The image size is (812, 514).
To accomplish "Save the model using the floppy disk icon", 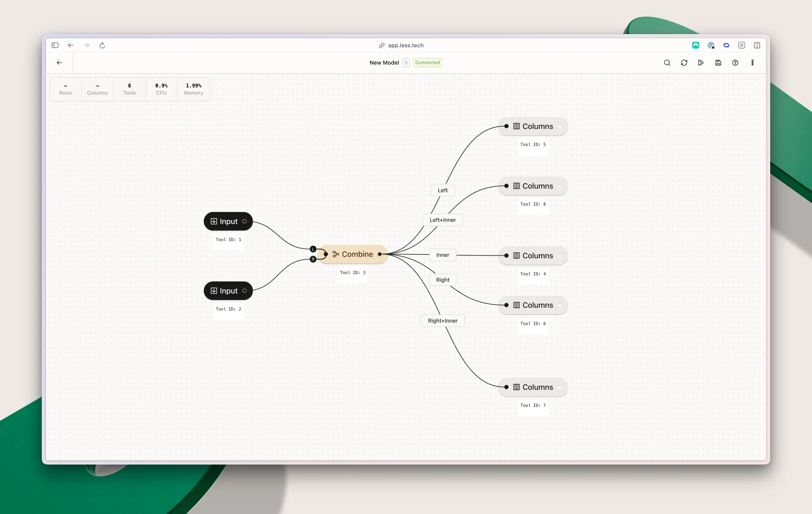I will tap(718, 63).
